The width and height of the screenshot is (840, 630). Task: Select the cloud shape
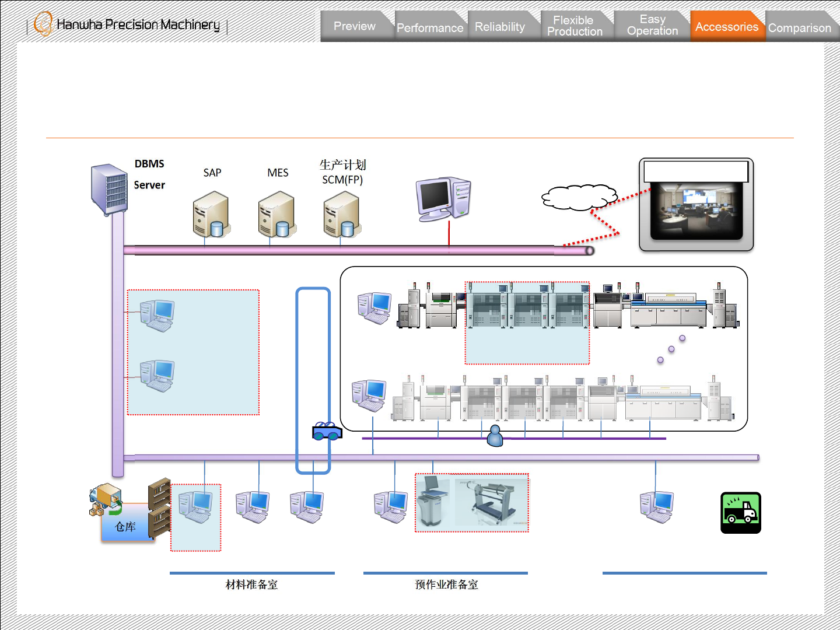click(x=579, y=197)
